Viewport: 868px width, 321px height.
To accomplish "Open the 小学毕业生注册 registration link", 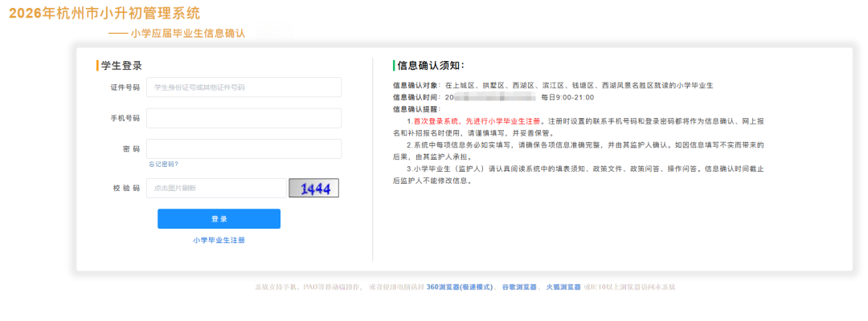I will tap(219, 240).
